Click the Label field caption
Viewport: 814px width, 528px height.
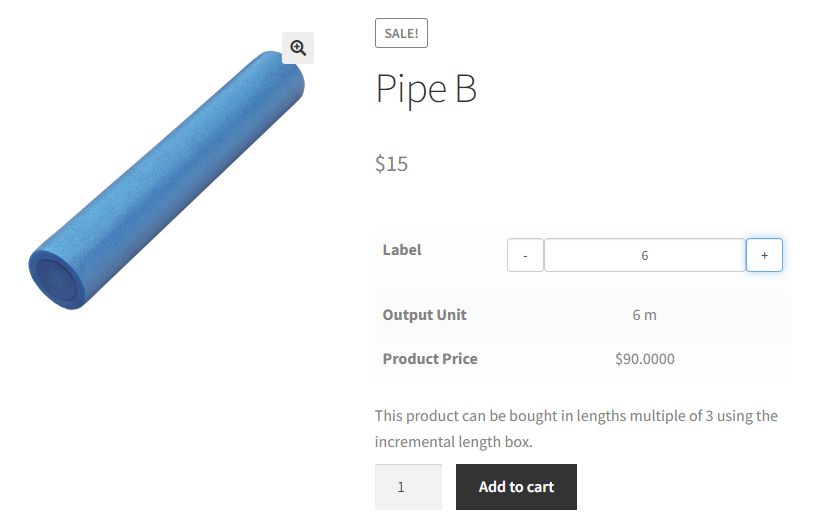tap(402, 250)
